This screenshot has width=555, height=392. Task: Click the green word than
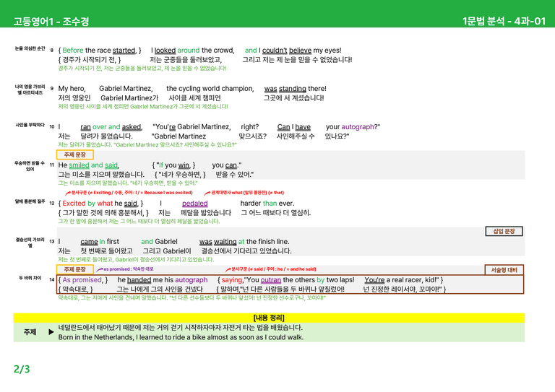pos(270,204)
